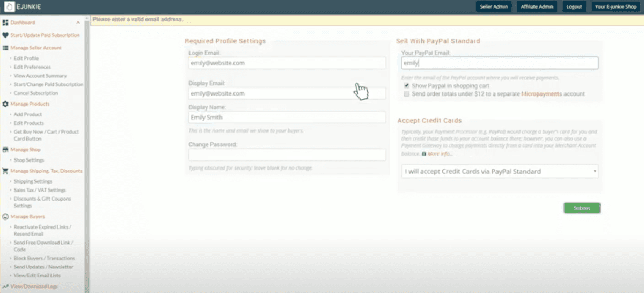This screenshot has width=644, height=293.
Task: Open Start/Update Paid Subscription link
Action: click(x=45, y=35)
